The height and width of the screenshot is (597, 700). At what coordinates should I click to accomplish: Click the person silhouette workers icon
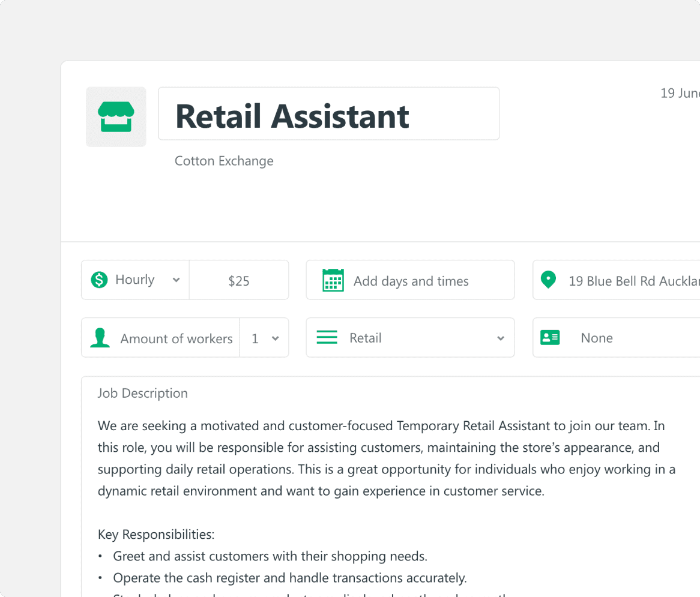click(100, 338)
